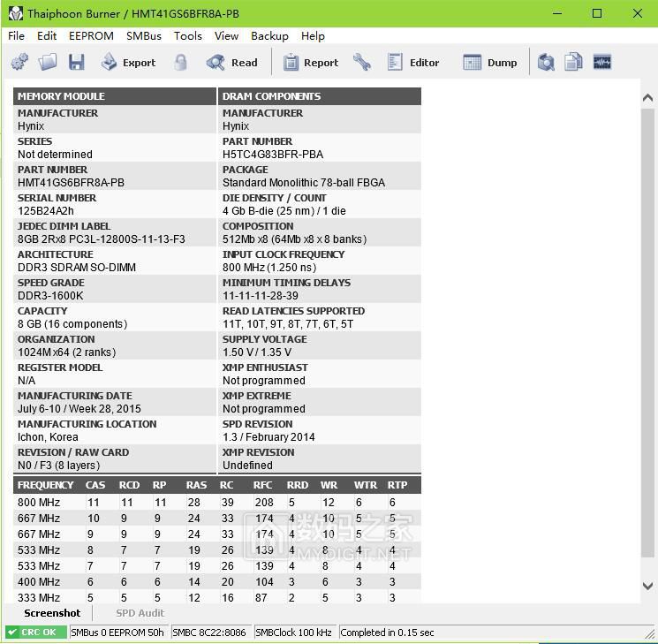The image size is (658, 644).
Task: Open the Backup menu
Action: (x=269, y=36)
